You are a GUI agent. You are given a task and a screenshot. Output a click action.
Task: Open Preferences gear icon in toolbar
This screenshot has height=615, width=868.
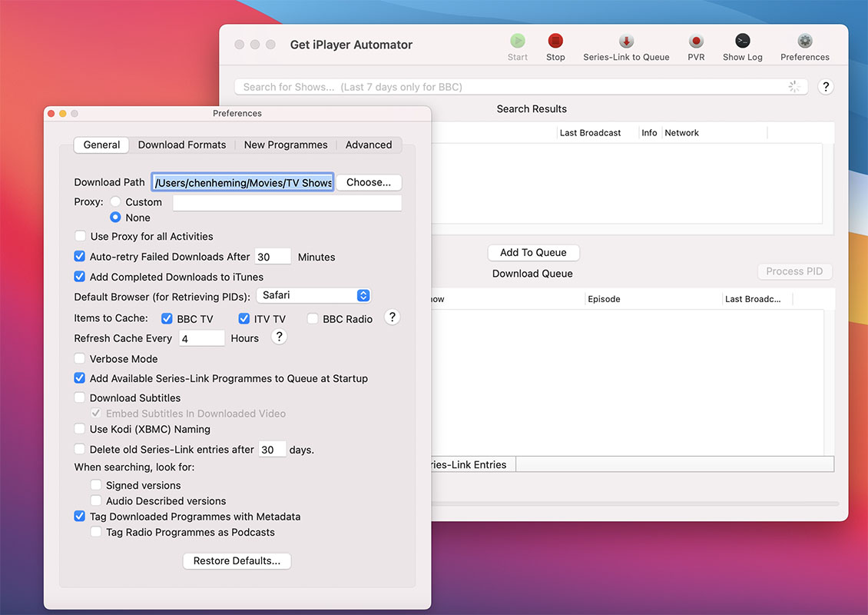click(x=804, y=42)
